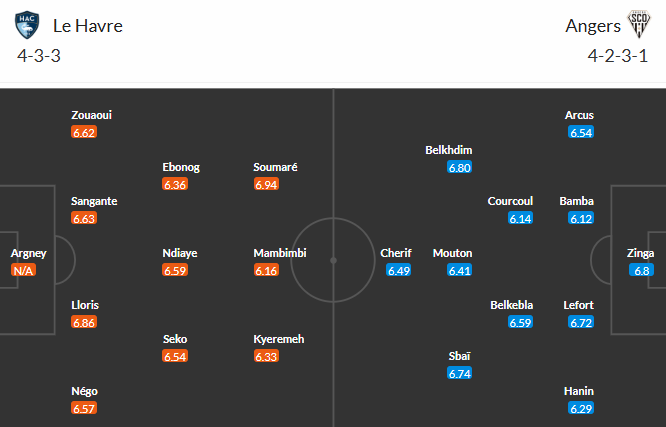666x427 pixels.
Task: Click the Angers SCO club crest
Action: 638,25
